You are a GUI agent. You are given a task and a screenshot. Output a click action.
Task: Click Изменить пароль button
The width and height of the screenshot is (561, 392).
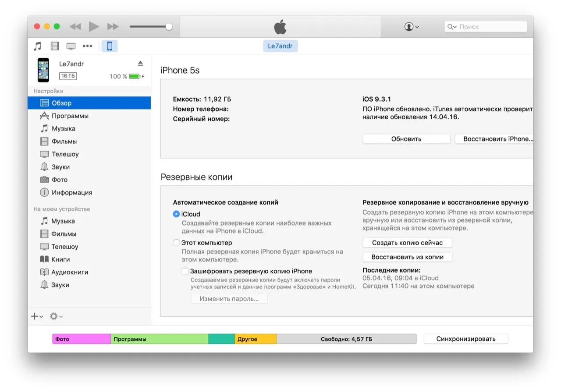point(229,299)
